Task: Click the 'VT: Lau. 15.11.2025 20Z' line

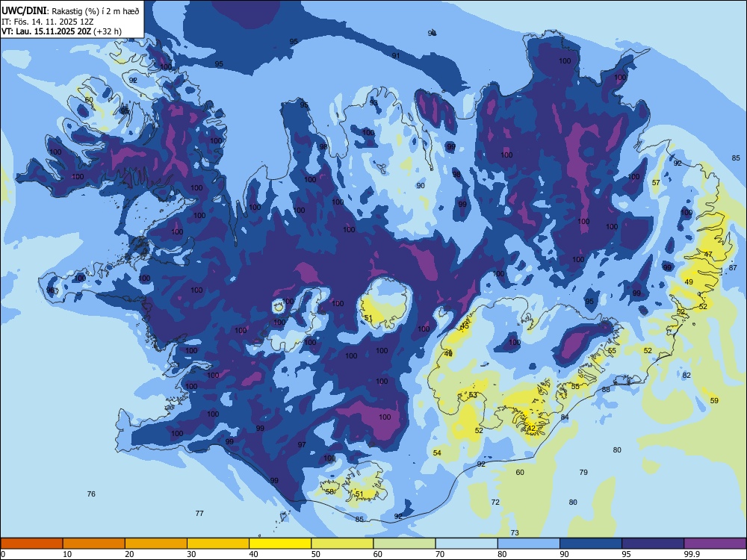Action: tap(46, 31)
